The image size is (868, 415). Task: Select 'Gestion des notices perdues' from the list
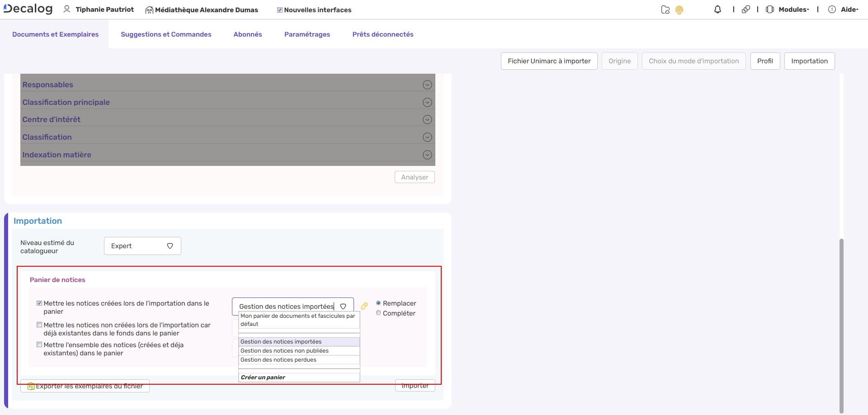point(278,359)
